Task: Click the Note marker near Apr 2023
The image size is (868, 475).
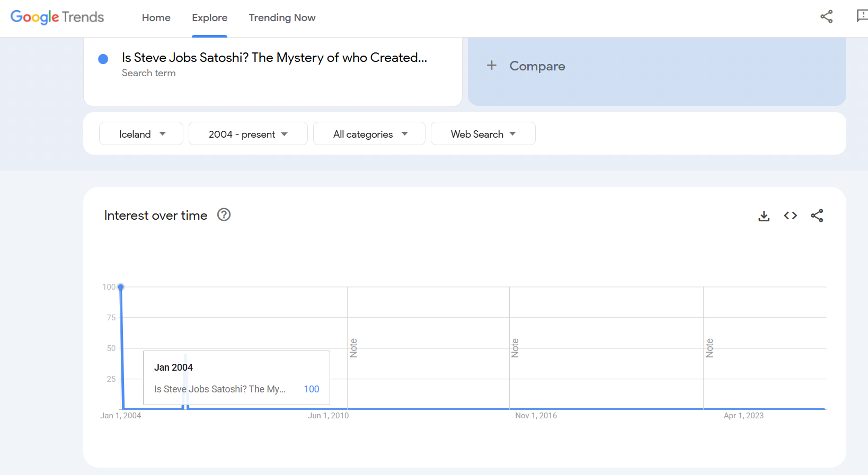Action: (x=710, y=348)
